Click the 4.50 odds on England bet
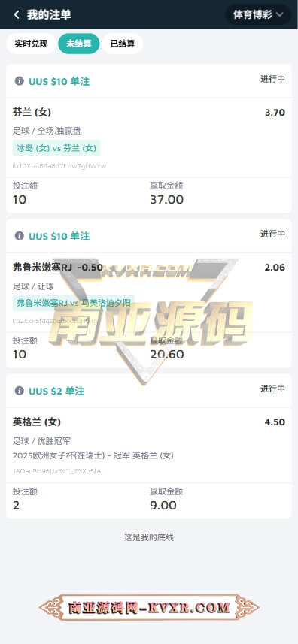 275,422
